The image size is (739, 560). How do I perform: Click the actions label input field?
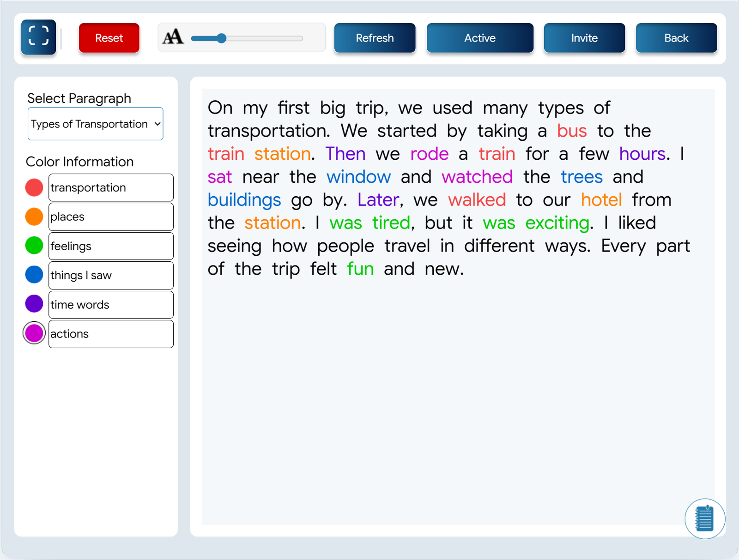(111, 334)
